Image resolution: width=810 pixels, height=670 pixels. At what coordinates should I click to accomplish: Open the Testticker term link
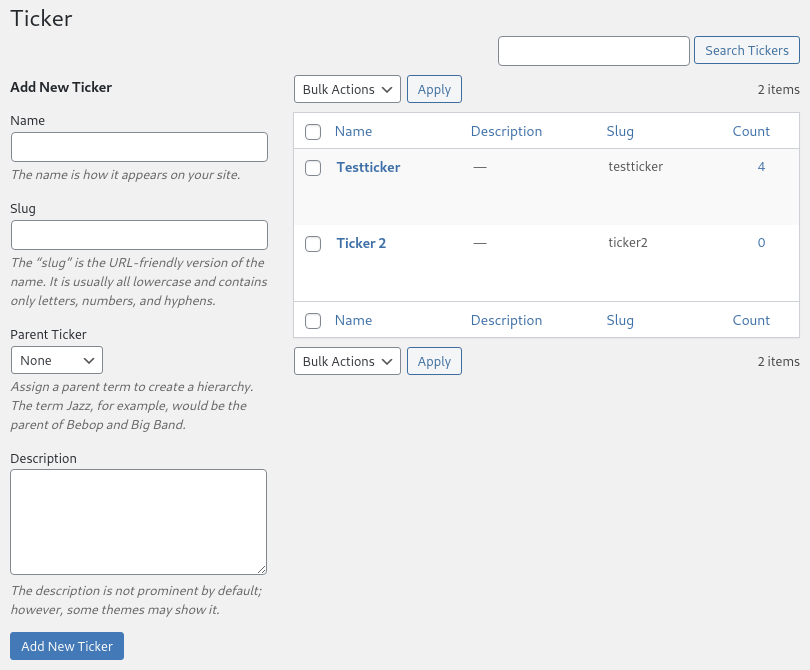(x=368, y=167)
